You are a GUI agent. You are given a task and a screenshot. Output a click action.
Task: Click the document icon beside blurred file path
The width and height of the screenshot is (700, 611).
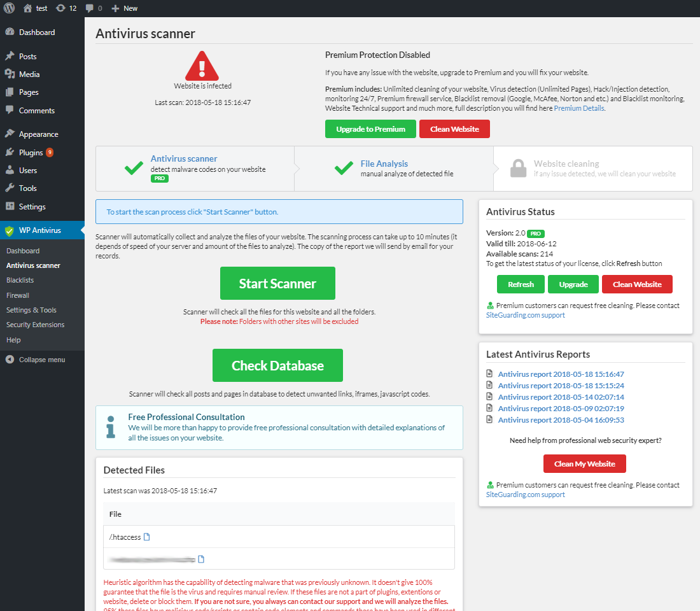pos(201,559)
